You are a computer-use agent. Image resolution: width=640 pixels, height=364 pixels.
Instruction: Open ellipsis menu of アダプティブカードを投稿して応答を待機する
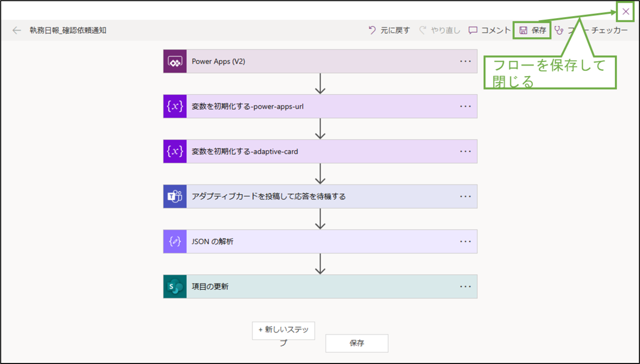coord(466,196)
